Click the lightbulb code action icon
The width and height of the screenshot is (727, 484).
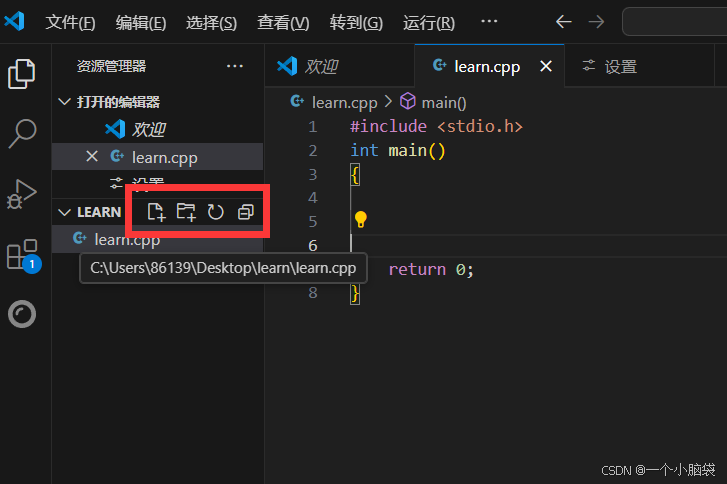[360, 219]
